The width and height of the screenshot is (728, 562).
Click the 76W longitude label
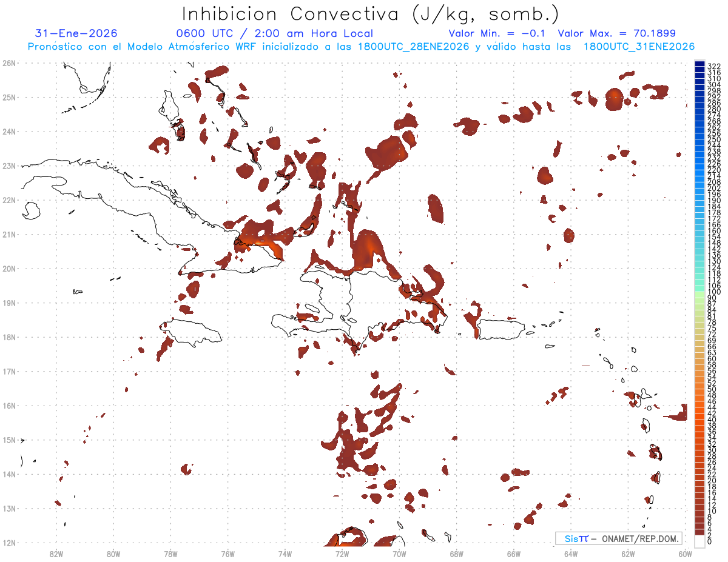227,554
